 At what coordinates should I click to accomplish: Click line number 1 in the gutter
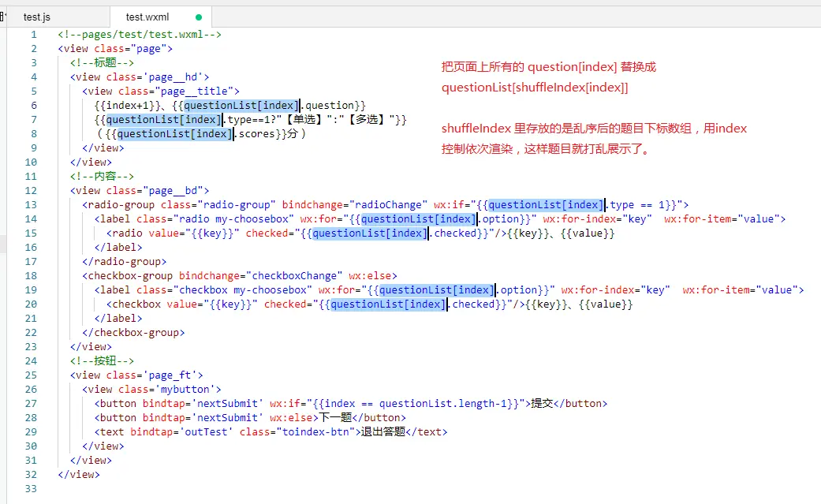[34, 35]
